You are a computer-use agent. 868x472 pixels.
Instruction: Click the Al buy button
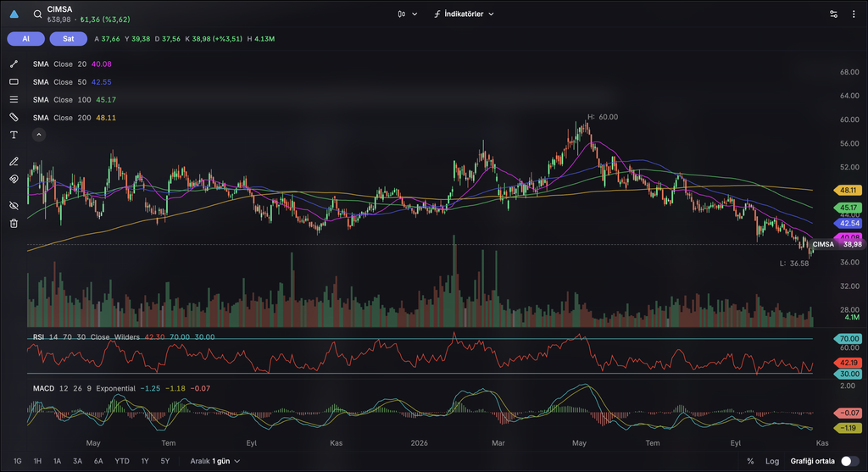[26, 39]
